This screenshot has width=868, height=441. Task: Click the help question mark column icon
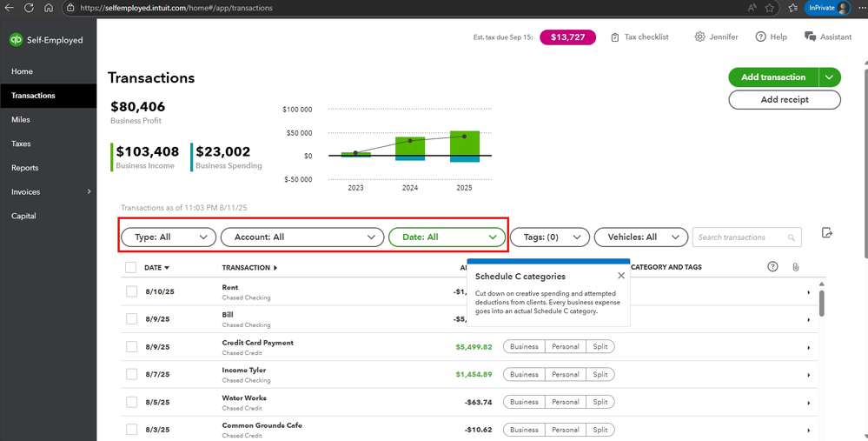click(x=773, y=267)
